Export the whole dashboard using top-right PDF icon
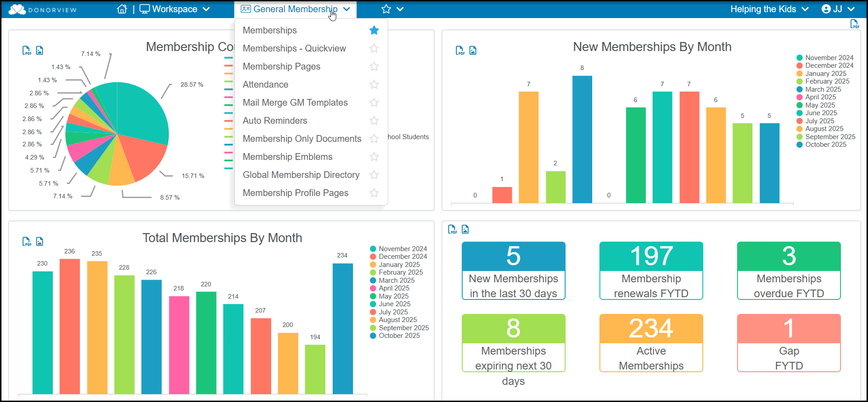The width and height of the screenshot is (868, 402). 854,24
